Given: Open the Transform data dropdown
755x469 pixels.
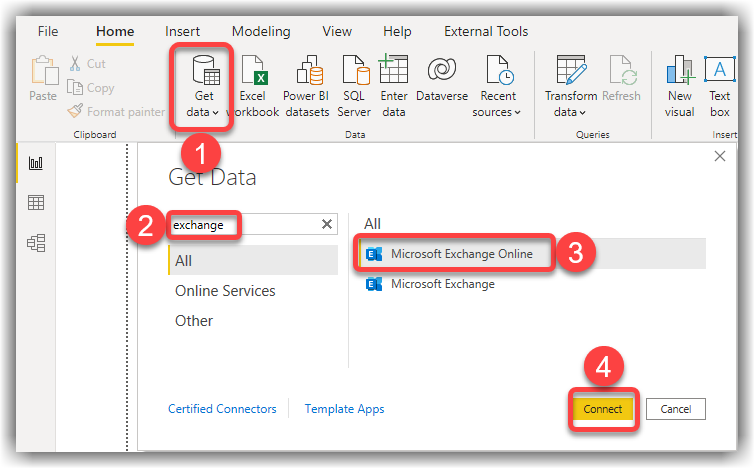Looking at the screenshot, I should tap(571, 86).
